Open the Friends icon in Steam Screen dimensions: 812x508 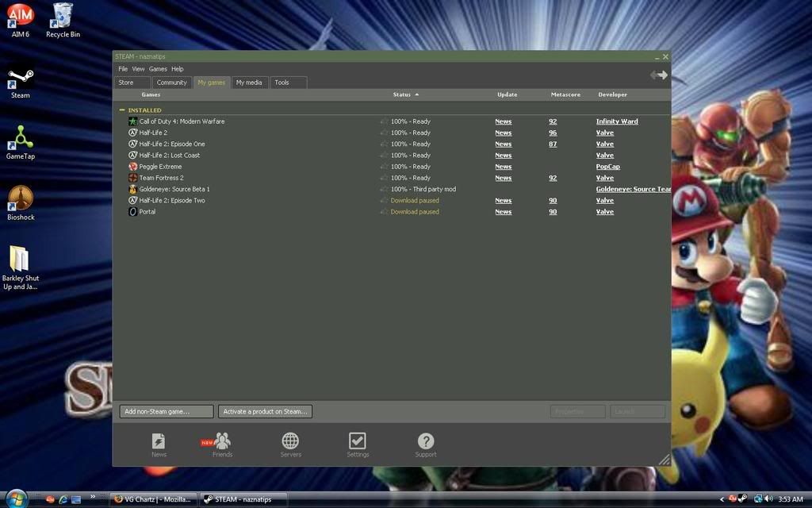click(x=222, y=443)
